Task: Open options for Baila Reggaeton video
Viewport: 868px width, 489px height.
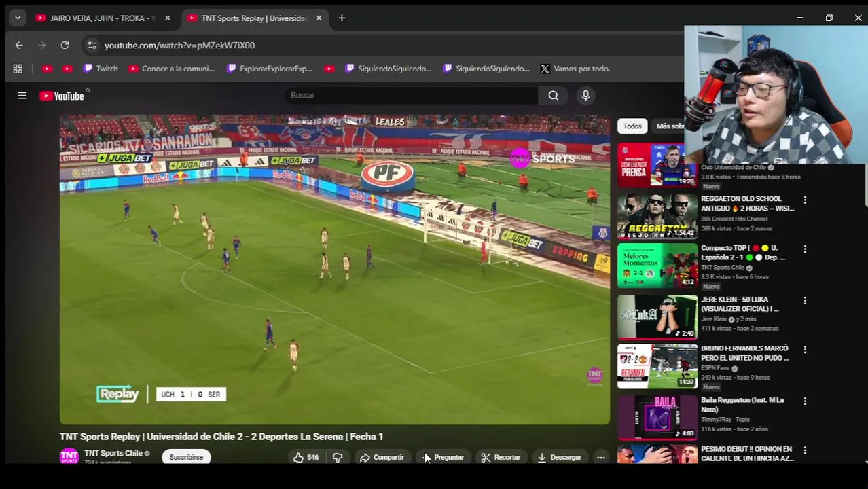Action: 805,401
